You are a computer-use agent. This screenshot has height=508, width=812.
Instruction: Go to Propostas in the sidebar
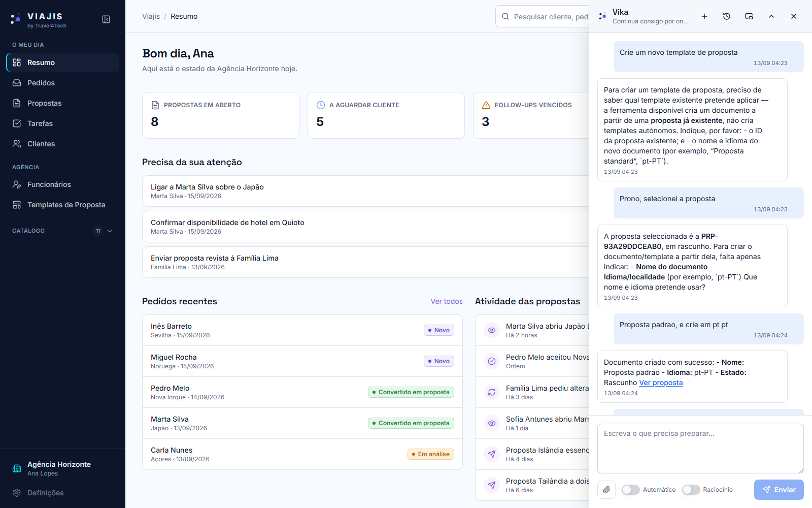point(63,103)
